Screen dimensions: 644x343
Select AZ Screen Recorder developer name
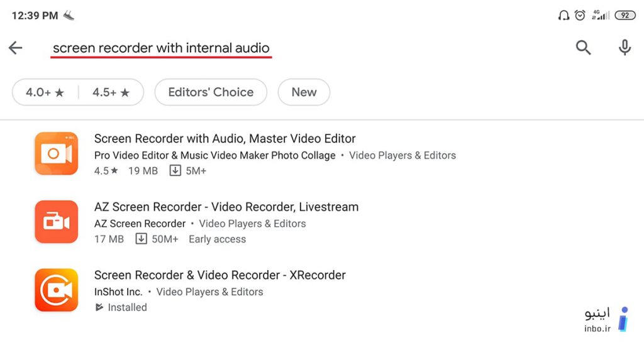click(x=140, y=224)
